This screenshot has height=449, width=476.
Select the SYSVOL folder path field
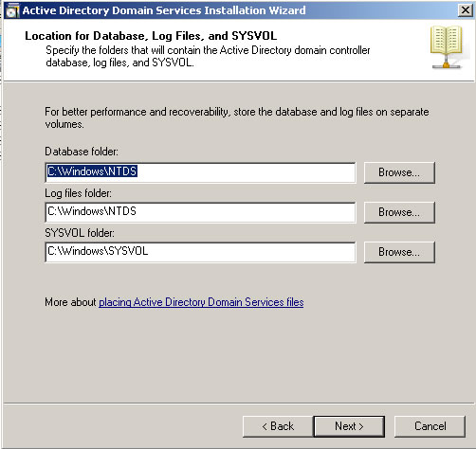200,252
